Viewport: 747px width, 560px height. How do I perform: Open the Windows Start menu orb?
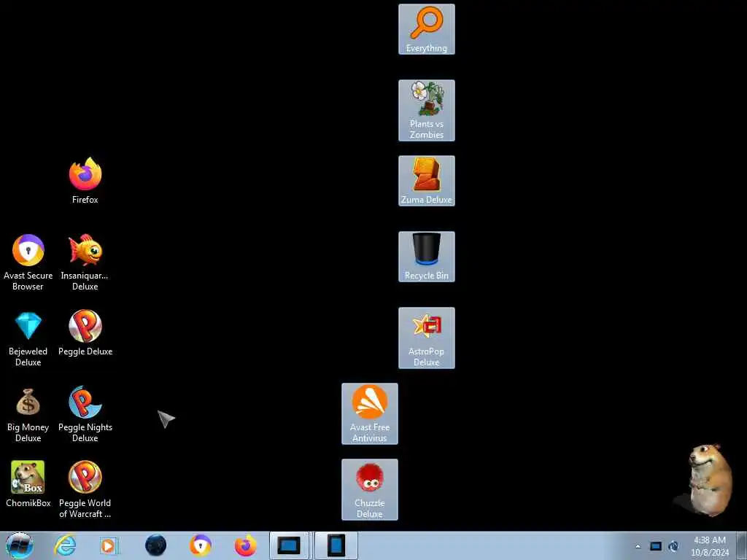click(19, 545)
